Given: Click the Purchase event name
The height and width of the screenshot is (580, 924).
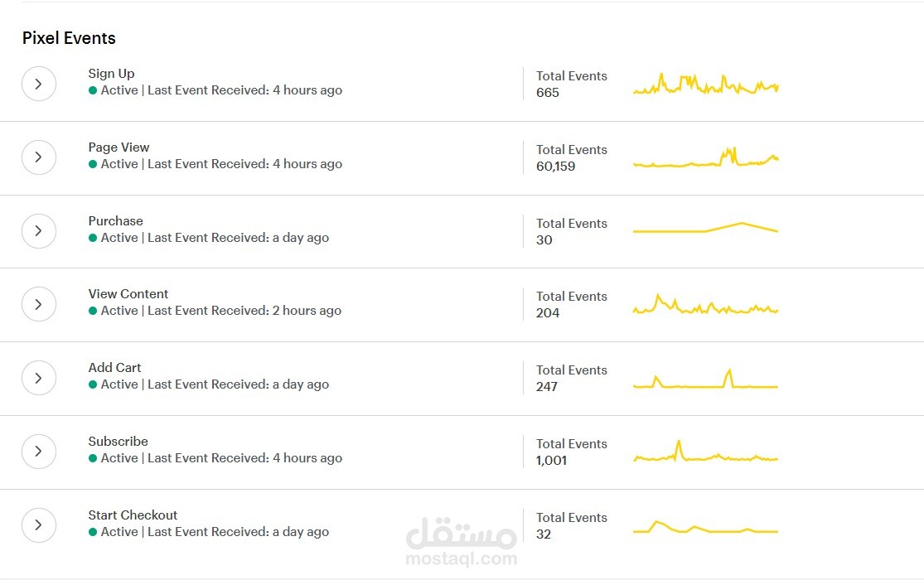Looking at the screenshot, I should [x=115, y=221].
